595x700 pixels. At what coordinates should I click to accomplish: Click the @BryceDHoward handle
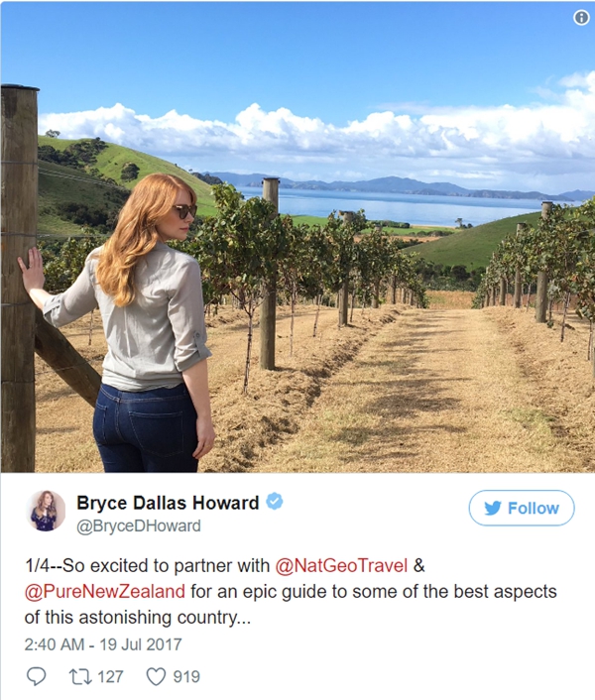[x=139, y=525]
